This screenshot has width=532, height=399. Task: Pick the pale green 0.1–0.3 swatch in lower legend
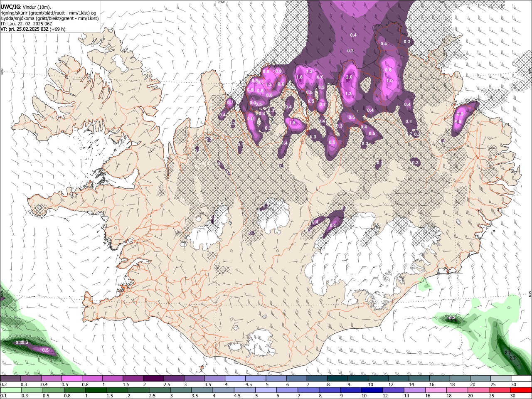10,390
